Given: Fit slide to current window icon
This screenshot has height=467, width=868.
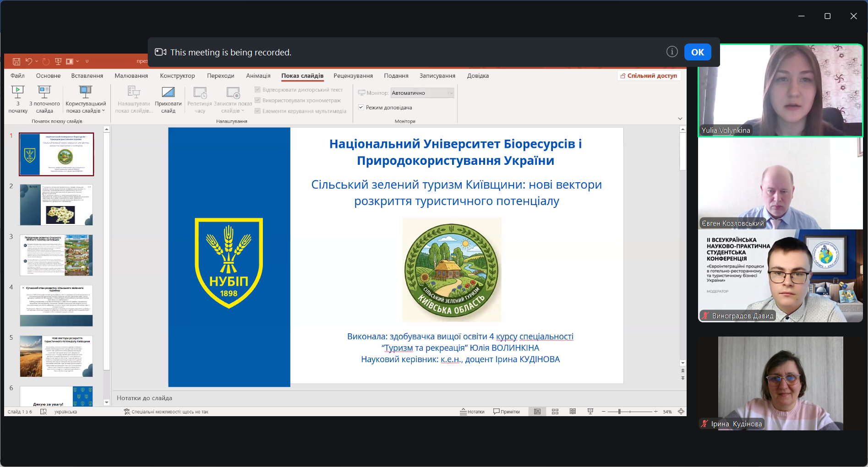Looking at the screenshot, I should tap(681, 412).
